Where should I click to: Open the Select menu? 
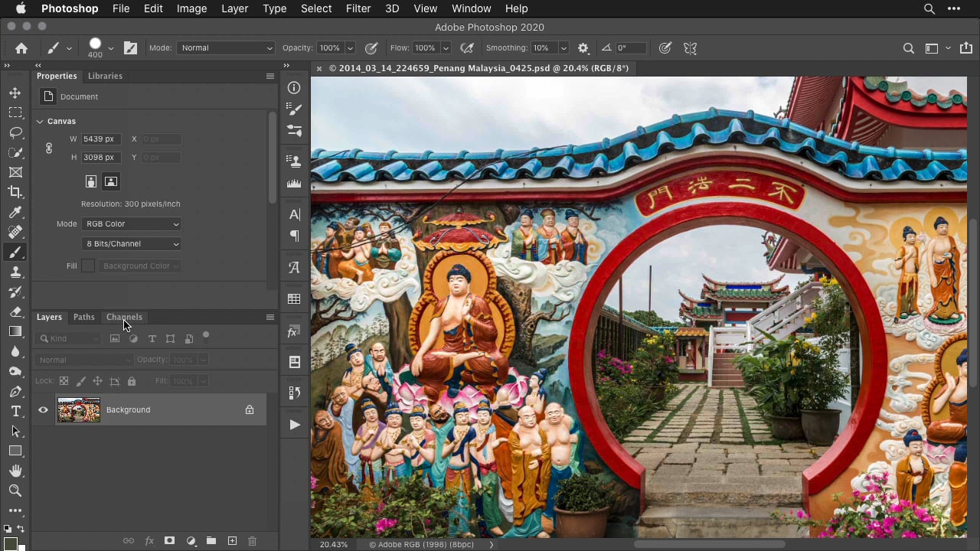point(316,8)
